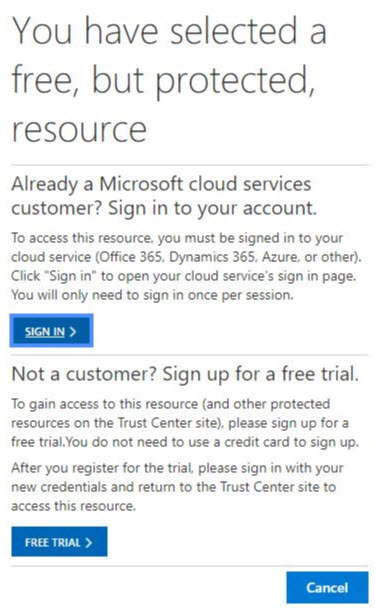Click the divider line above the Cancel button
This screenshot has width=375, height=608.
tap(190, 566)
